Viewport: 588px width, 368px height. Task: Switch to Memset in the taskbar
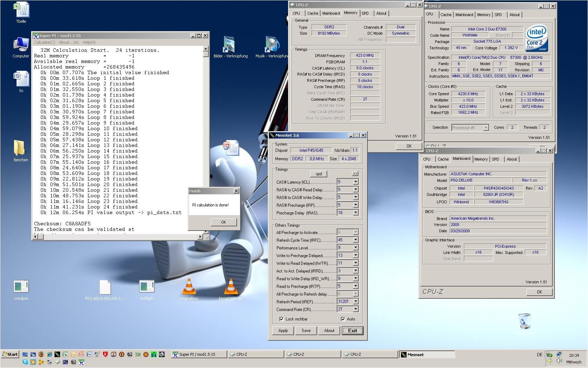tap(427, 355)
